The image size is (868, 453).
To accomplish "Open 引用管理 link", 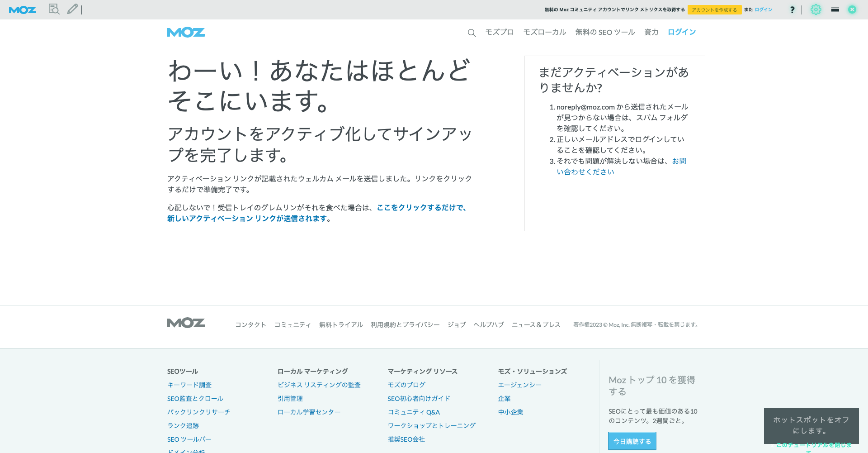I will [290, 399].
